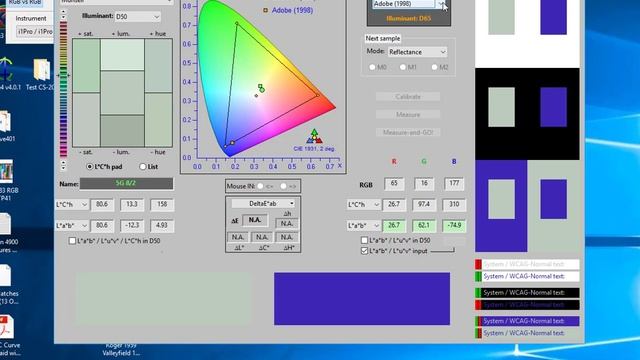Open the left L*a*b* color space dropdown
This screenshot has height=360, width=640.
(x=71, y=225)
